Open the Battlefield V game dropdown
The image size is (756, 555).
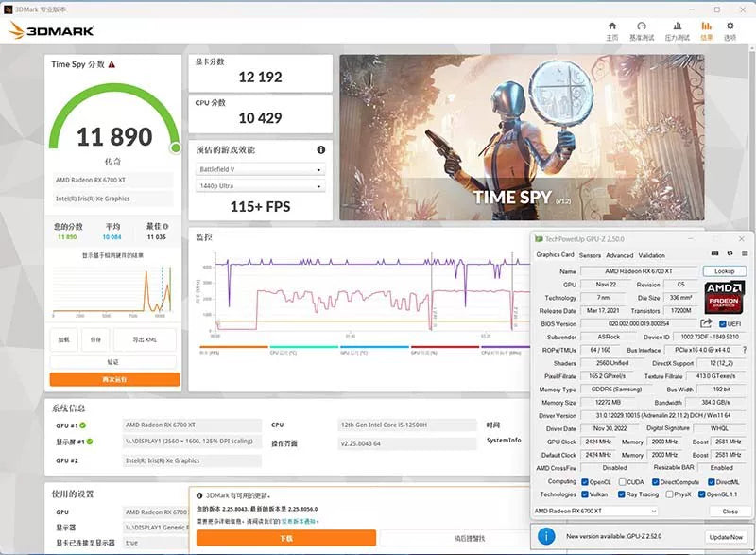pyautogui.click(x=261, y=170)
